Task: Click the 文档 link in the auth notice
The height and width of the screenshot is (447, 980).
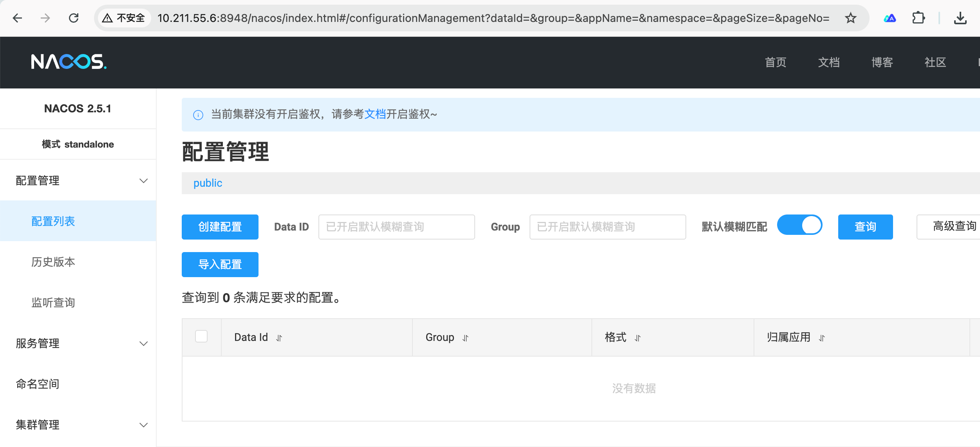Action: point(375,114)
